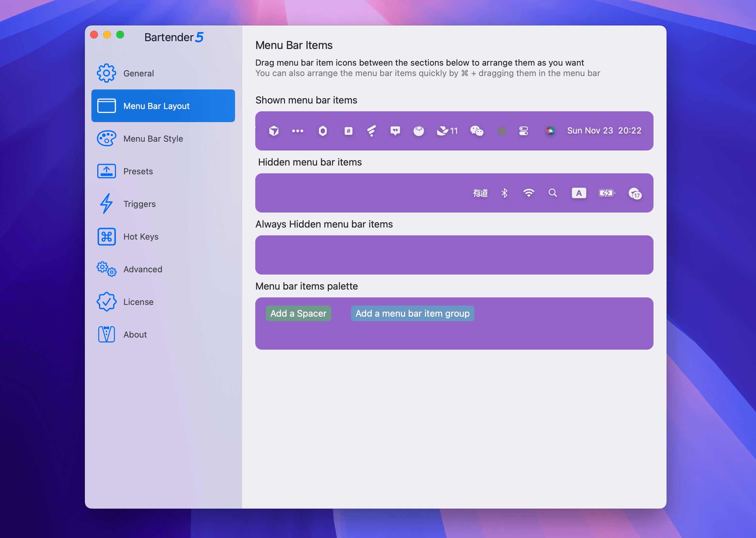The image size is (756, 538).
Task: Click the WeChat icon in shown items
Action: [476, 131]
